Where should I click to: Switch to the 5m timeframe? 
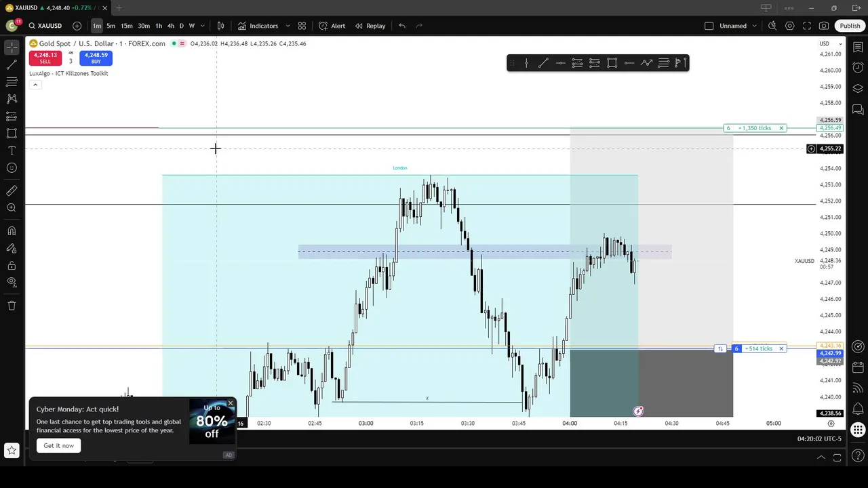pos(111,26)
